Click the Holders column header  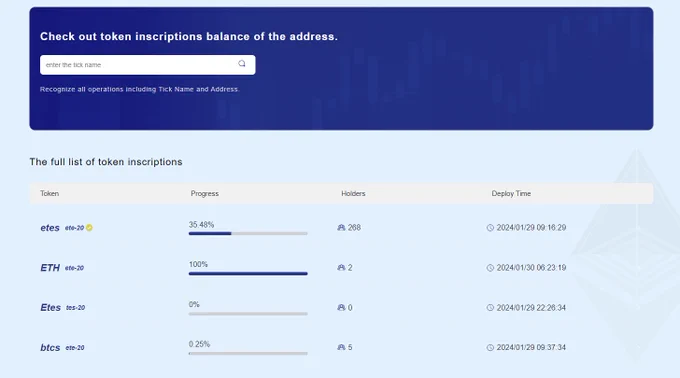click(x=353, y=193)
